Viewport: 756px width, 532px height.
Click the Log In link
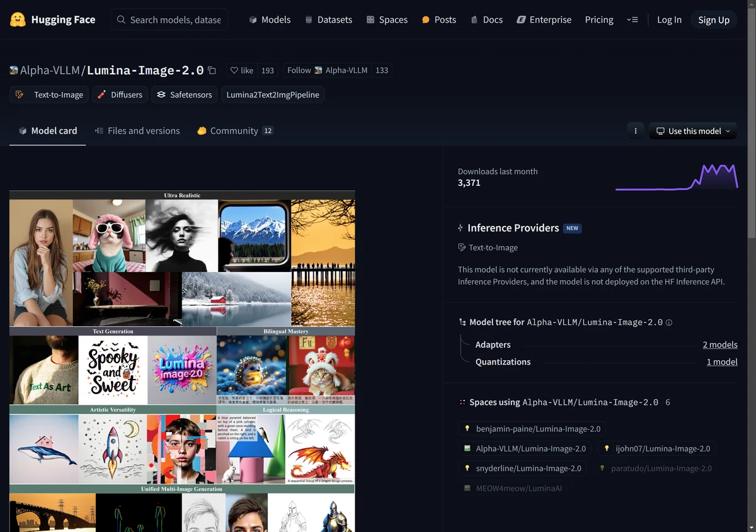click(669, 20)
